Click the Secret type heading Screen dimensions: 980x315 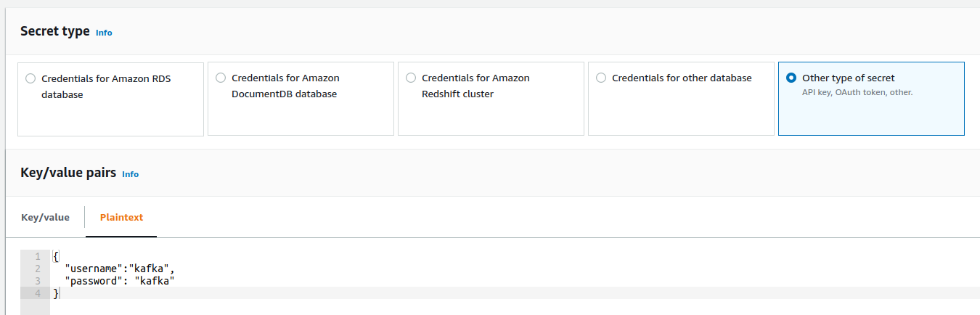coord(55,31)
